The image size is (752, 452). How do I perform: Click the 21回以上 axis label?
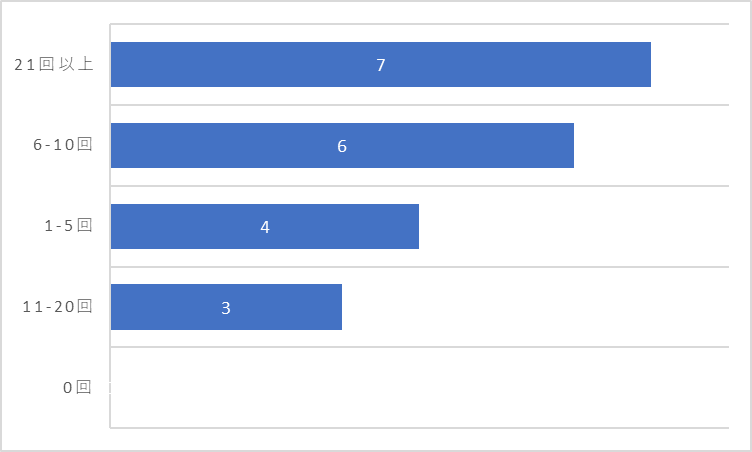(53, 64)
